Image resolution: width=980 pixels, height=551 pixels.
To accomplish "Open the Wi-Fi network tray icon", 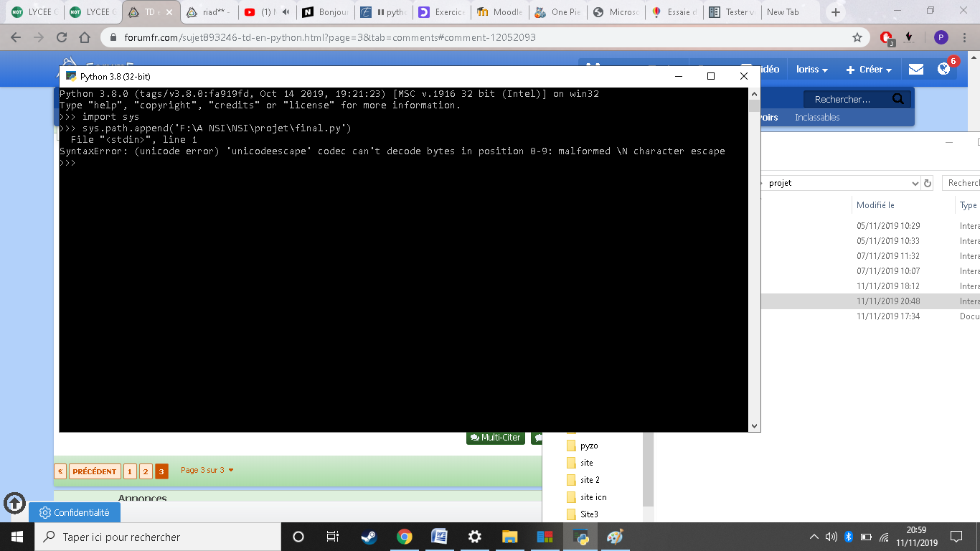I will click(x=884, y=537).
